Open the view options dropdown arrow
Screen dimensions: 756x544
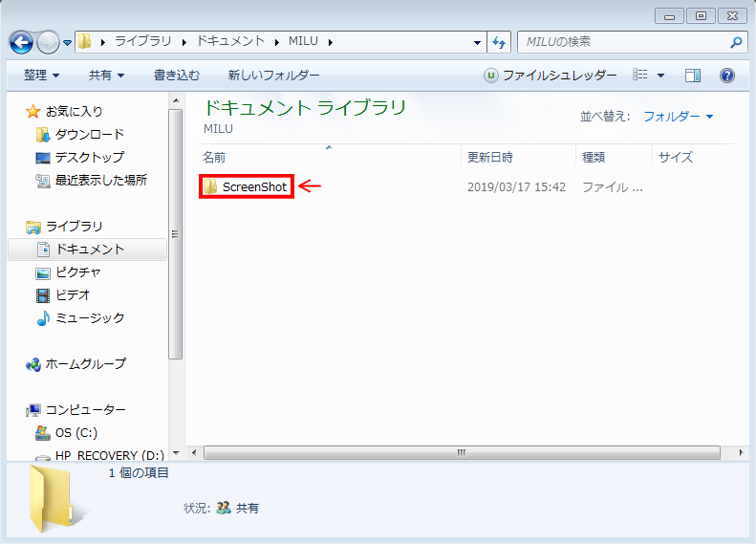tap(661, 76)
